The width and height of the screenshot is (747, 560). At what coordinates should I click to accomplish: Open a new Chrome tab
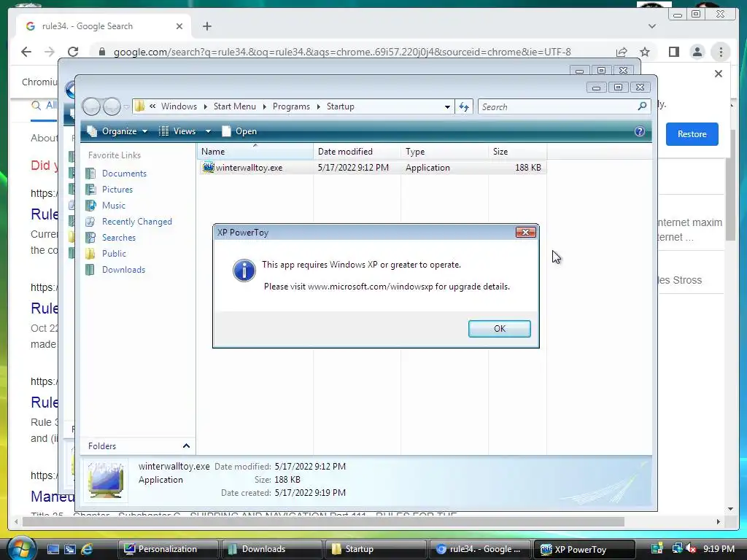coord(206,26)
